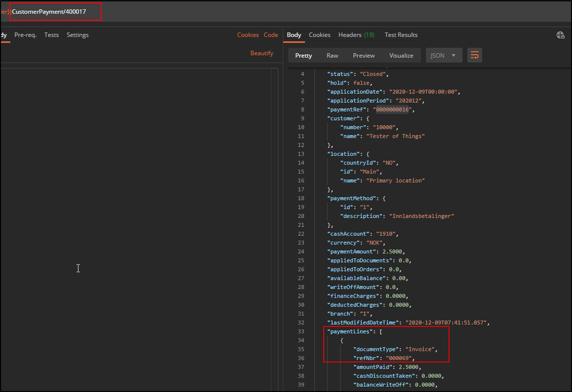
Task: Show the Test Results tab
Action: [401, 35]
